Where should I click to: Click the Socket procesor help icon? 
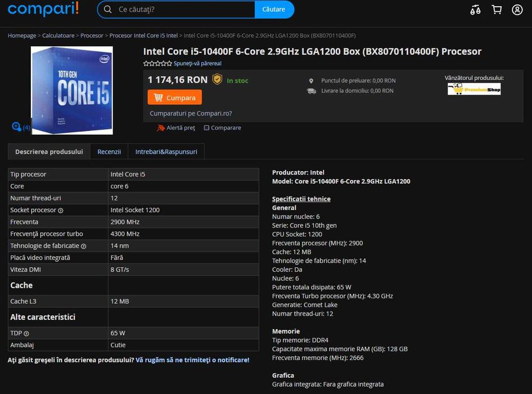(61, 211)
